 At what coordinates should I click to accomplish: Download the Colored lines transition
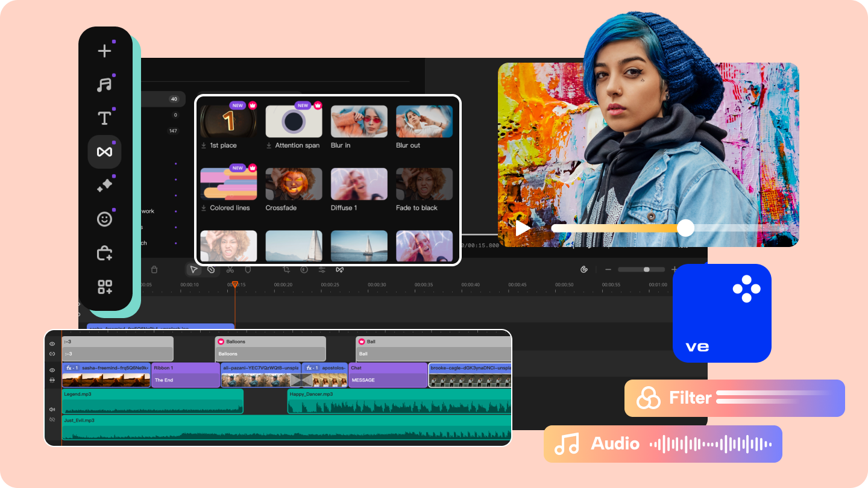(x=204, y=208)
